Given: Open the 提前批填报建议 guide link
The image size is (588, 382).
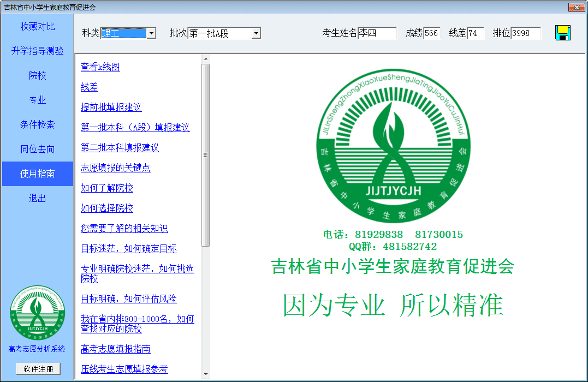Looking at the screenshot, I should tap(111, 108).
